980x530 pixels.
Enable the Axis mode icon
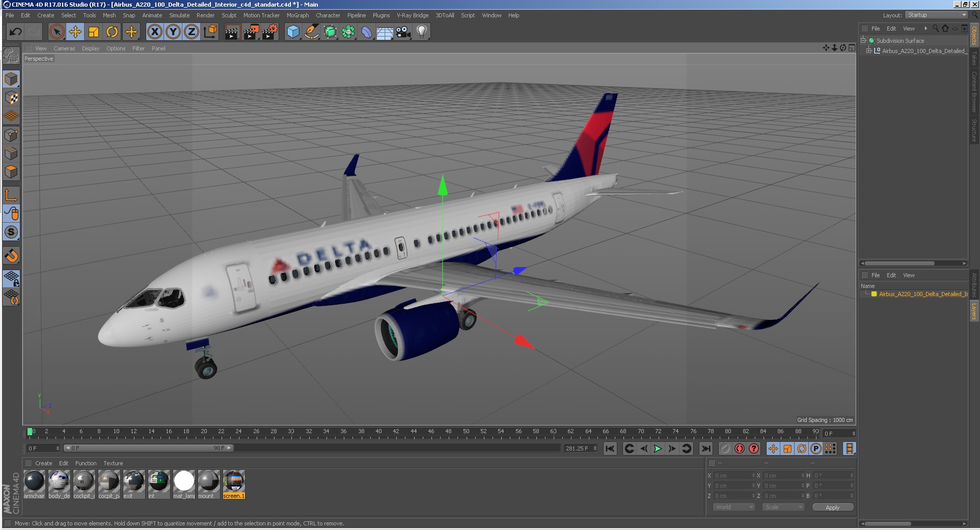(11, 195)
